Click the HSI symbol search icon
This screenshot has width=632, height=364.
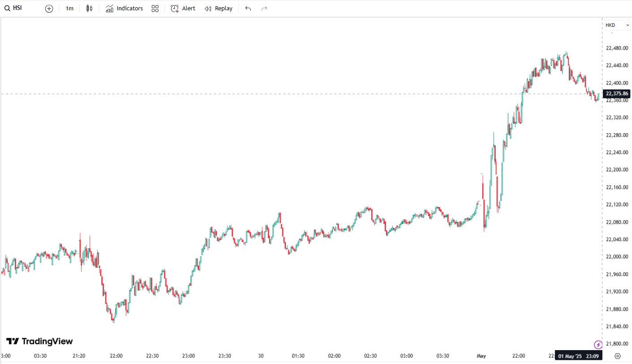click(x=7, y=9)
